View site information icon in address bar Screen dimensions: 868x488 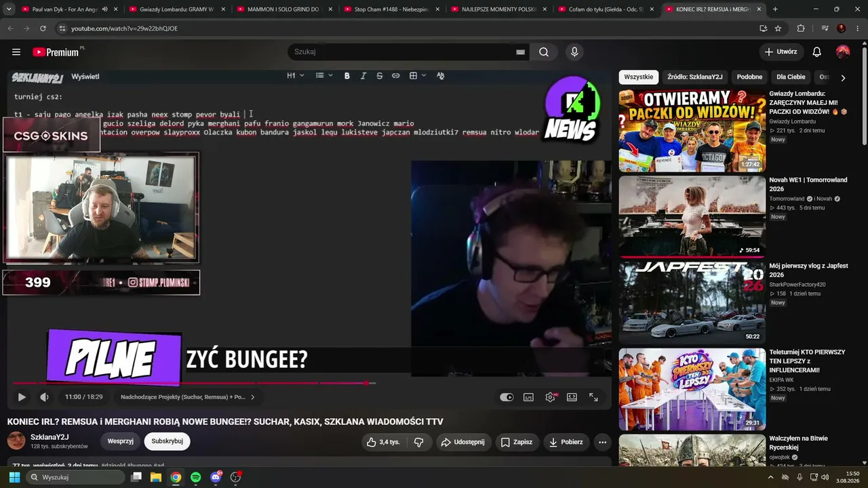click(x=62, y=28)
